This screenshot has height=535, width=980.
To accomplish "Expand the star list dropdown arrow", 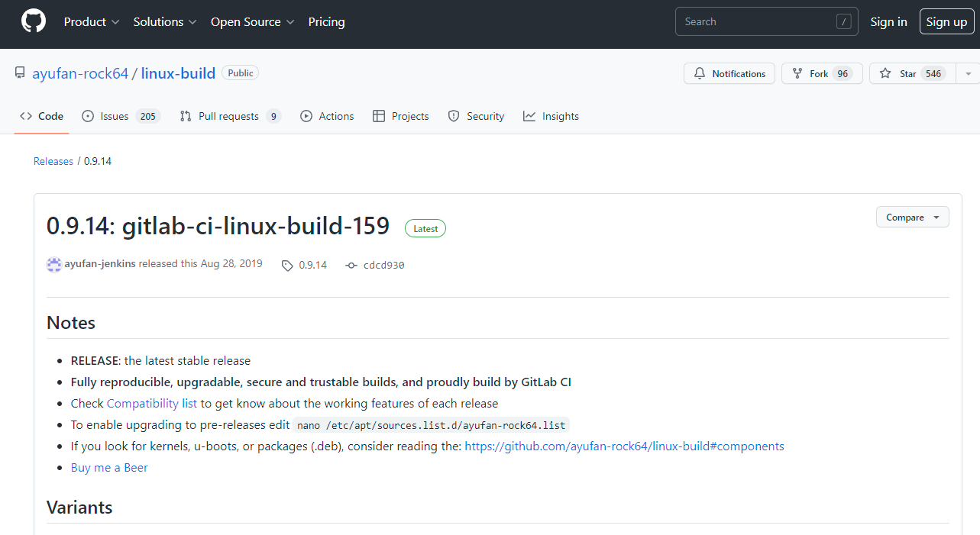I will (x=969, y=74).
